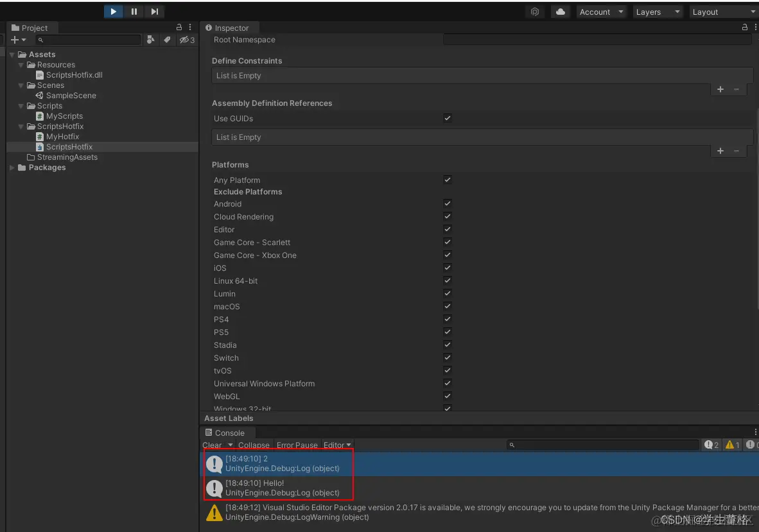Open the Clear options dropdown arrow

231,445
